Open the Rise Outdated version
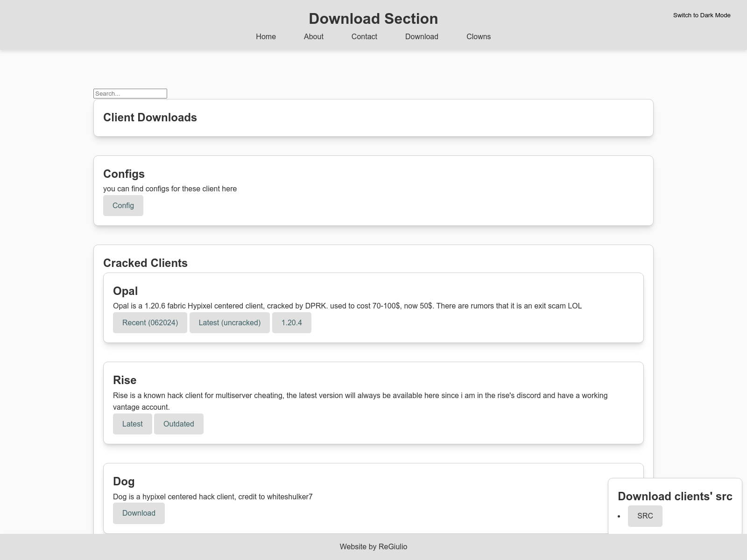 click(179, 424)
